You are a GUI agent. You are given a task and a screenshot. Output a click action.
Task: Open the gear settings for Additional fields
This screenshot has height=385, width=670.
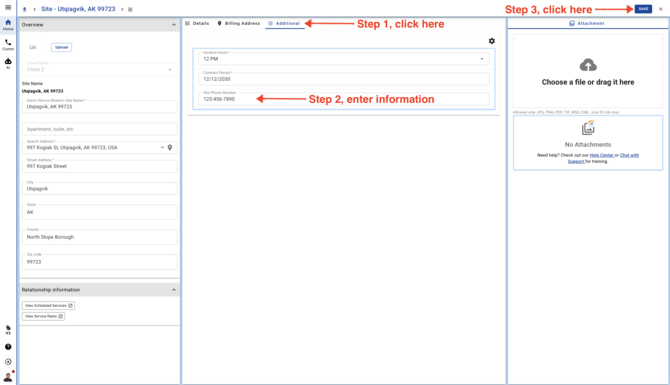point(491,41)
